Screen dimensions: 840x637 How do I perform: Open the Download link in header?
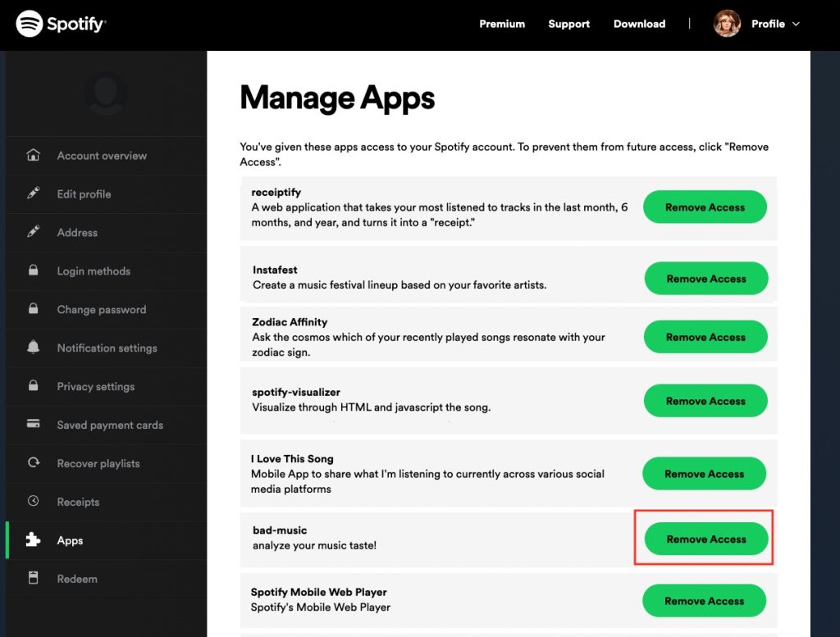point(639,24)
